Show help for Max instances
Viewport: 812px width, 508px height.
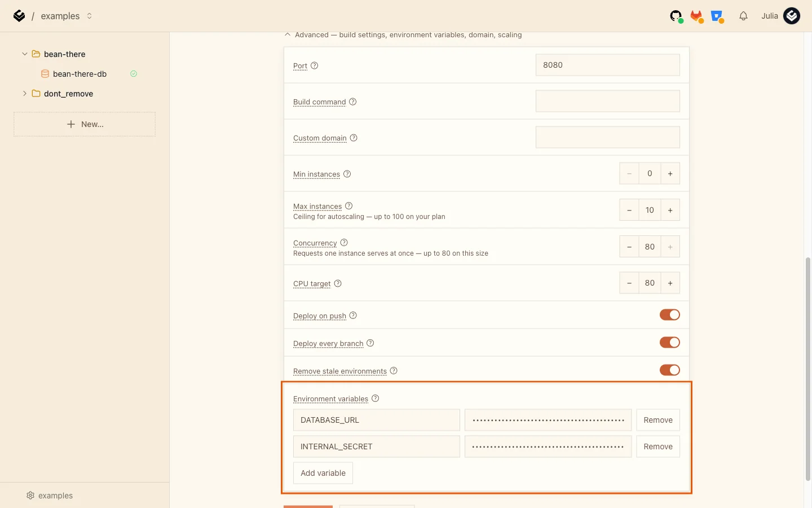[x=349, y=206]
